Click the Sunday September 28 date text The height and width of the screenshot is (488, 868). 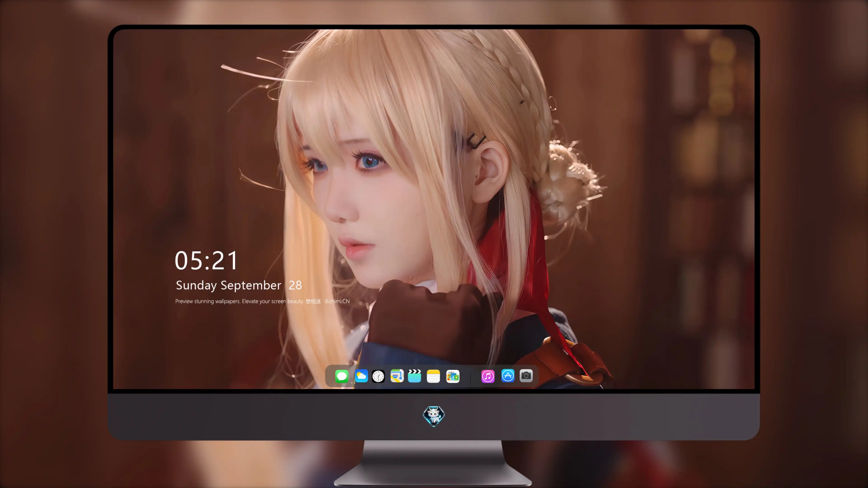[x=238, y=285]
